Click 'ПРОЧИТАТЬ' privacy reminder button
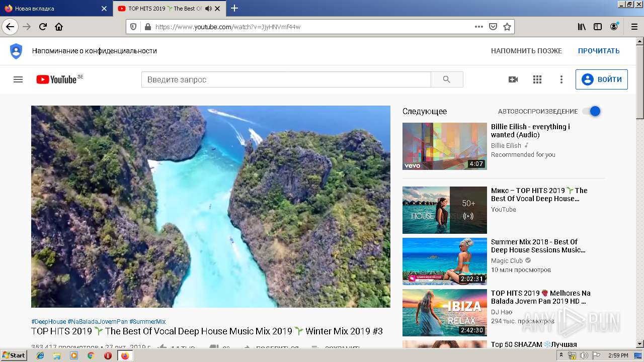 tap(599, 51)
